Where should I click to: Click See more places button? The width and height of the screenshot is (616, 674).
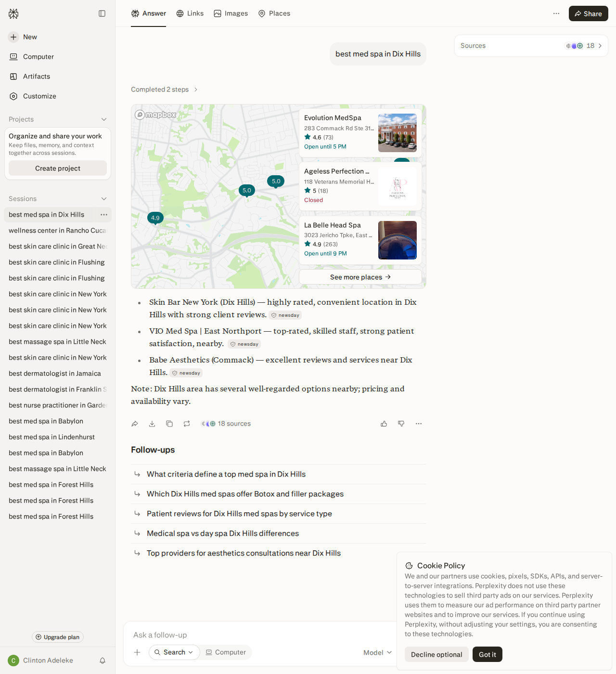360,277
